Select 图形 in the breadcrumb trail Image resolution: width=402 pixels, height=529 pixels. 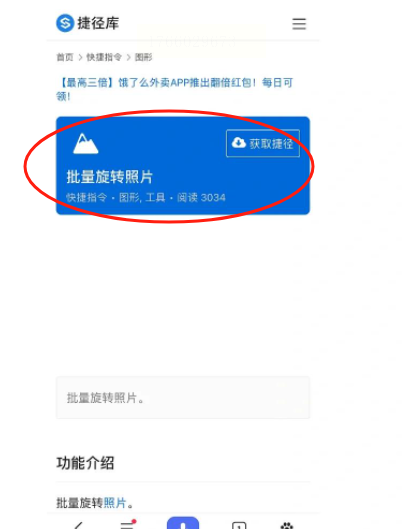pos(144,57)
